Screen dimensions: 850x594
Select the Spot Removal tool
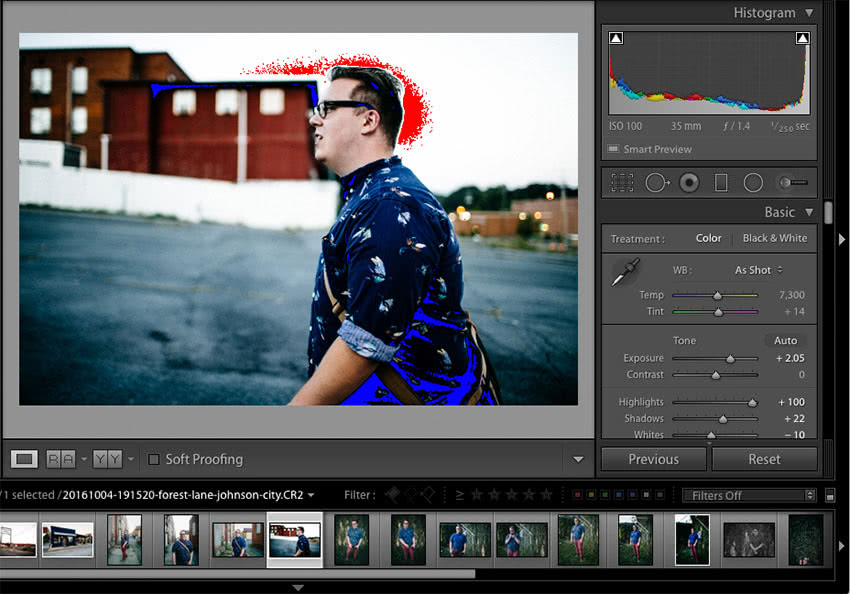(656, 183)
